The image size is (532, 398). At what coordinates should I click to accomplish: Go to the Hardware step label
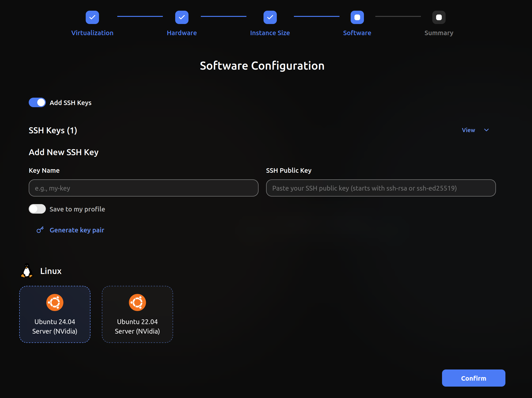182,33
